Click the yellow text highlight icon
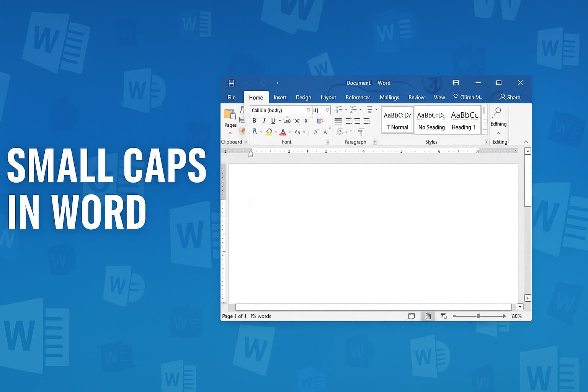 coord(269,132)
